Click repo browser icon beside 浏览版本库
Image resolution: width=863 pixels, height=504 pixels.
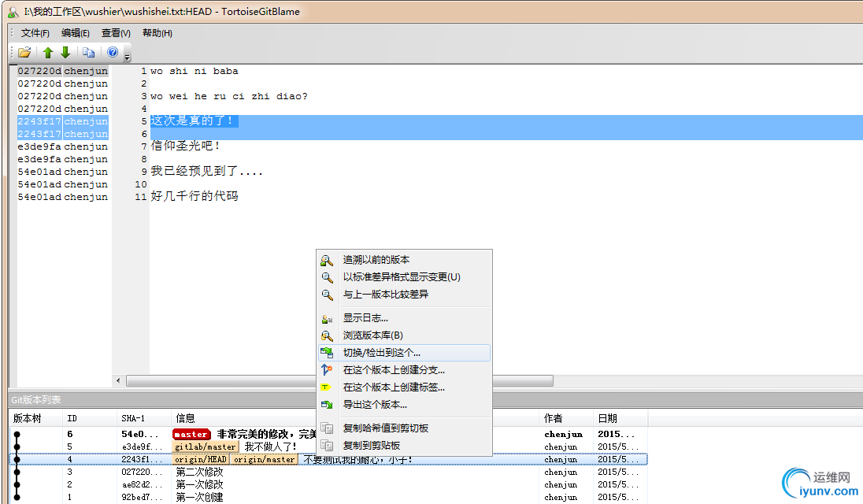tap(327, 335)
